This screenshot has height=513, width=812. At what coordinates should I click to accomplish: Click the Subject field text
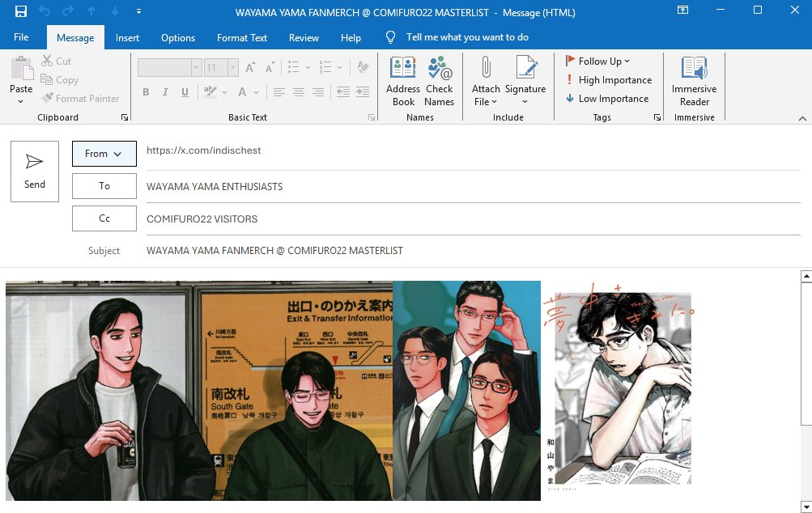pyautogui.click(x=274, y=251)
